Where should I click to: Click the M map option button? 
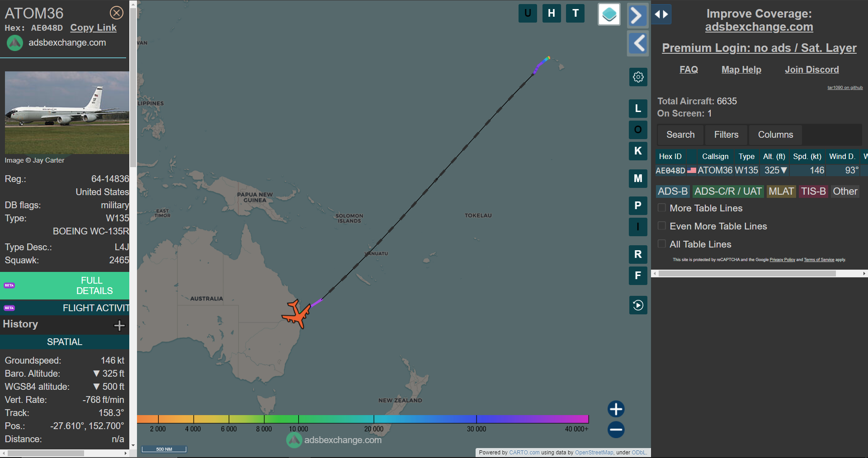pos(638,178)
